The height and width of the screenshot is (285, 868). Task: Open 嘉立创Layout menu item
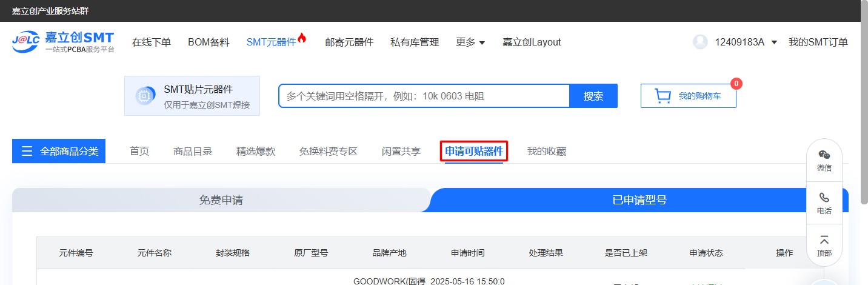pos(532,42)
